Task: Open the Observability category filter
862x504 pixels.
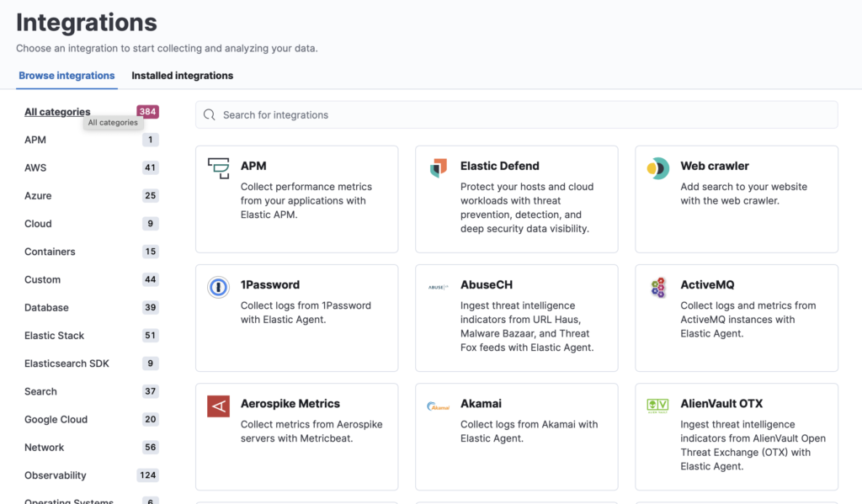Action: 56,475
